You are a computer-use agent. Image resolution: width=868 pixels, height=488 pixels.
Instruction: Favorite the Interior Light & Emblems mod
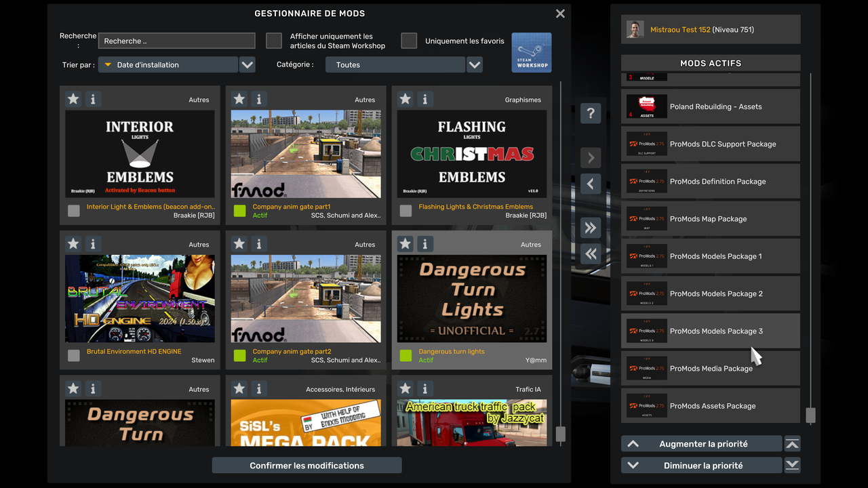click(x=73, y=99)
